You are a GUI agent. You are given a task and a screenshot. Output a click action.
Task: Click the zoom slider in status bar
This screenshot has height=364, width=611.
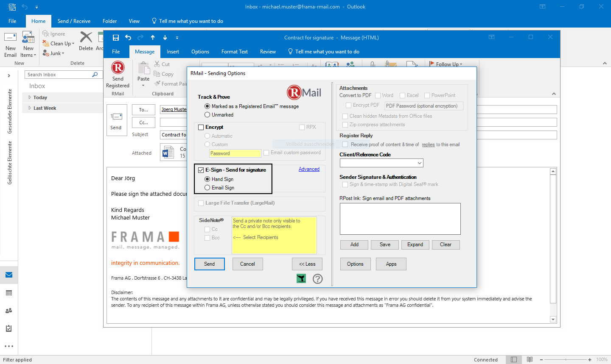coord(565,360)
